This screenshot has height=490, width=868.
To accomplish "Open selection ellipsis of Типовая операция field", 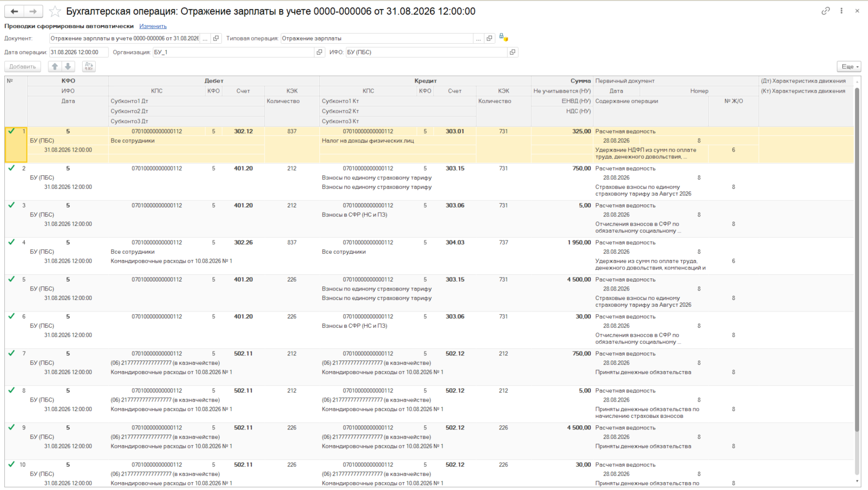I will pyautogui.click(x=478, y=38).
